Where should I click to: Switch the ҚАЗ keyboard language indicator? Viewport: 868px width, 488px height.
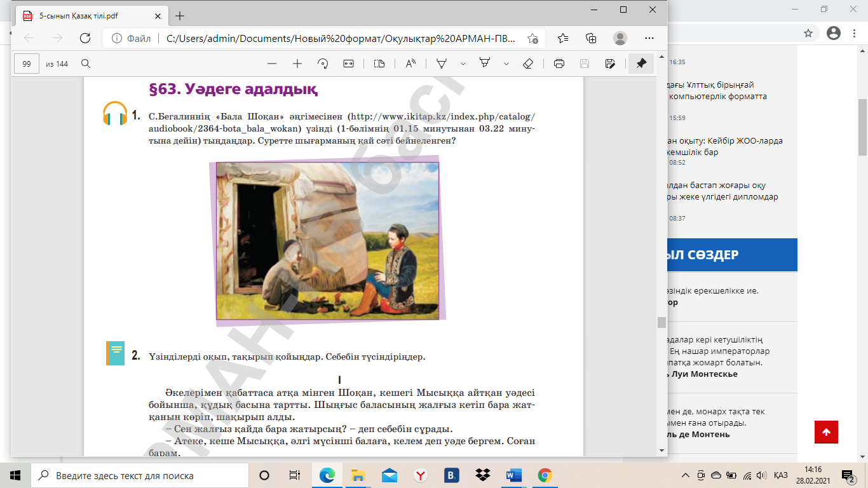pyautogui.click(x=781, y=475)
